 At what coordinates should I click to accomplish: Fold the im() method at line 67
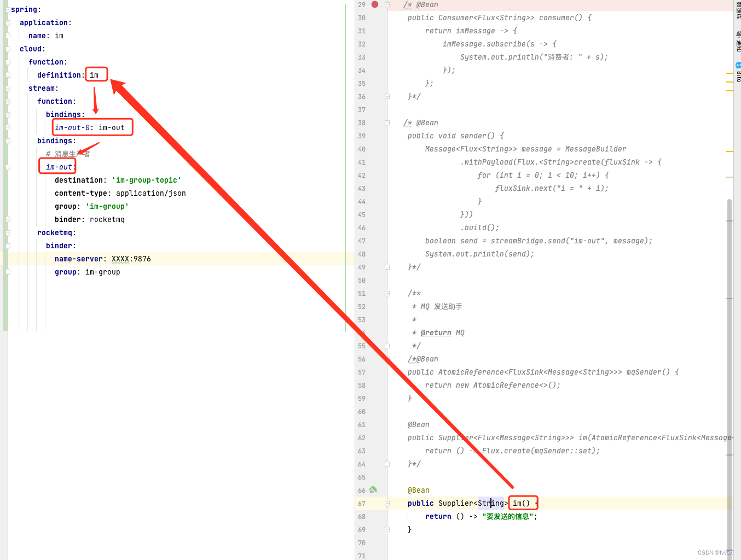pos(387,504)
